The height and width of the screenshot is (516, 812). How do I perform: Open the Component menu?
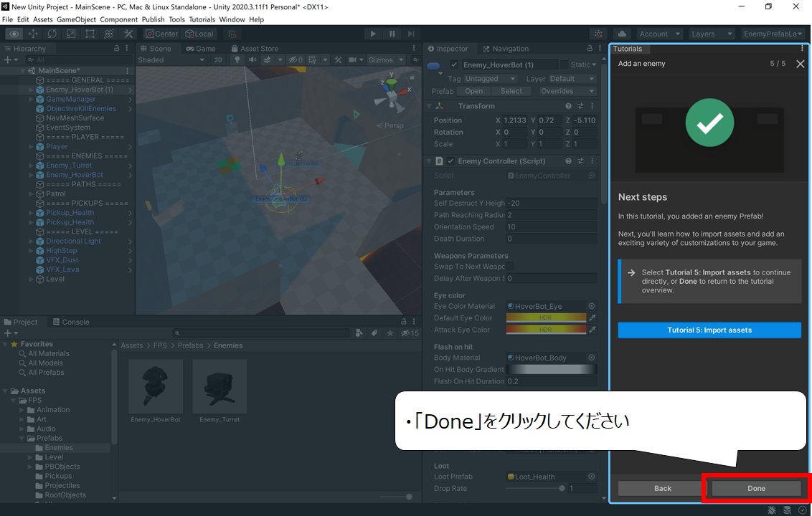(x=118, y=19)
